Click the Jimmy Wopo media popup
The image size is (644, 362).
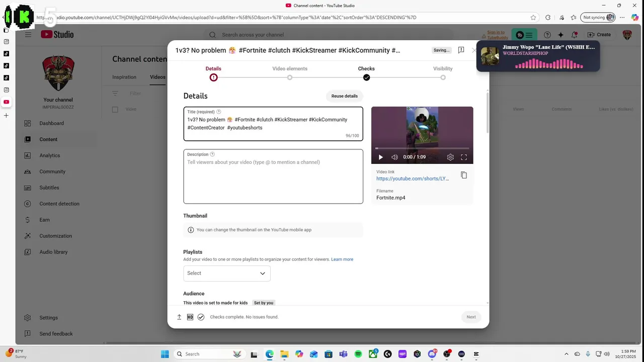[538, 56]
